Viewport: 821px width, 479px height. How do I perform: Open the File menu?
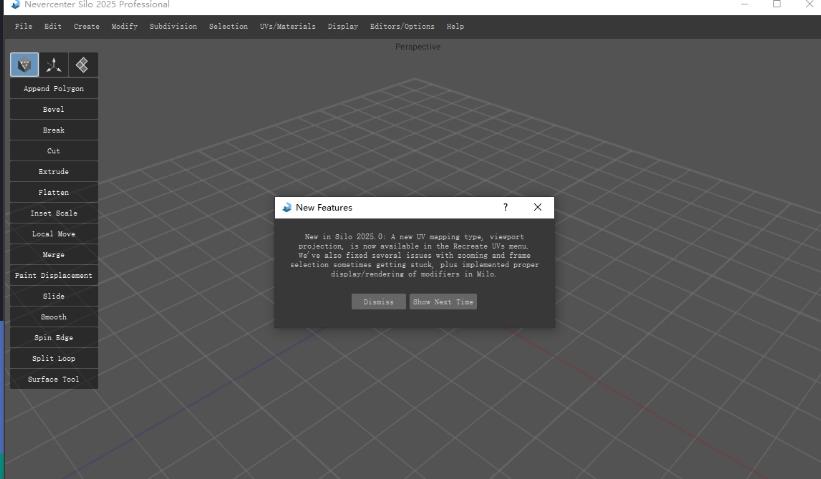pos(24,26)
